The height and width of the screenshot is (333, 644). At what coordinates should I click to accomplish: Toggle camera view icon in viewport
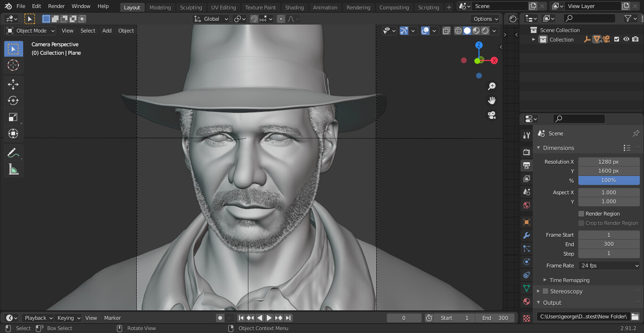pyautogui.click(x=492, y=115)
